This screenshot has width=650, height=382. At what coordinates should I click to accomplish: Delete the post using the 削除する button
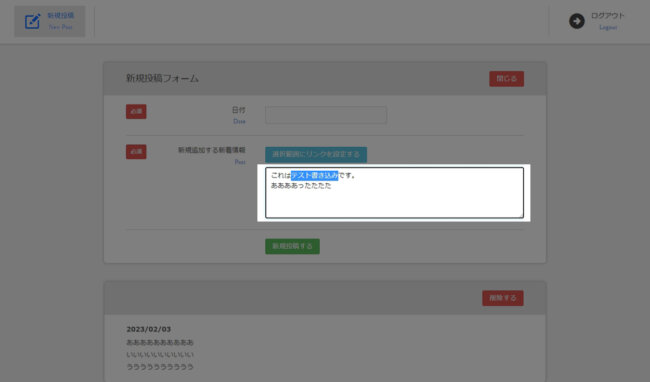[502, 298]
